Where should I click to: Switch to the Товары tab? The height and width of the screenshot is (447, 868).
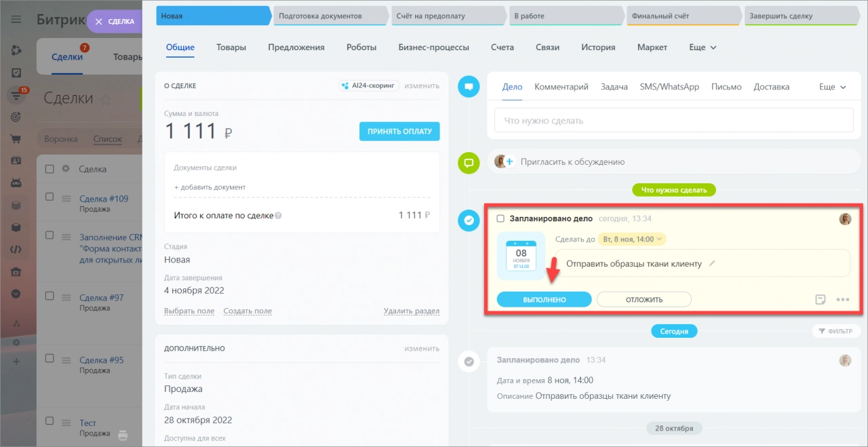tap(231, 47)
